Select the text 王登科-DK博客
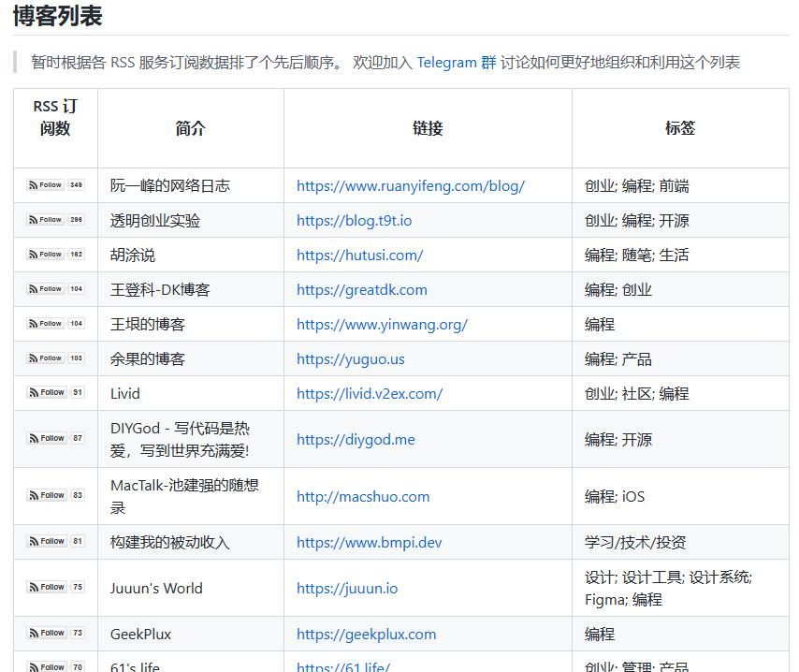 coord(160,290)
